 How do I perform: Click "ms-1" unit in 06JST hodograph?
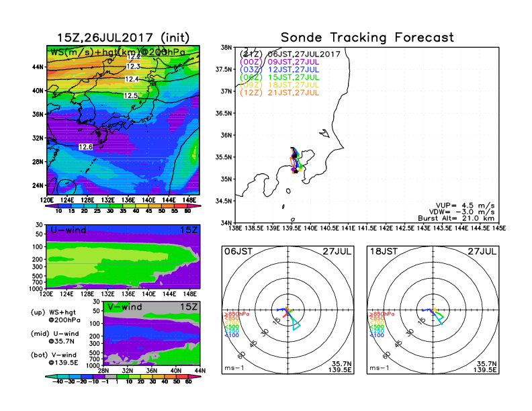coord(234,367)
